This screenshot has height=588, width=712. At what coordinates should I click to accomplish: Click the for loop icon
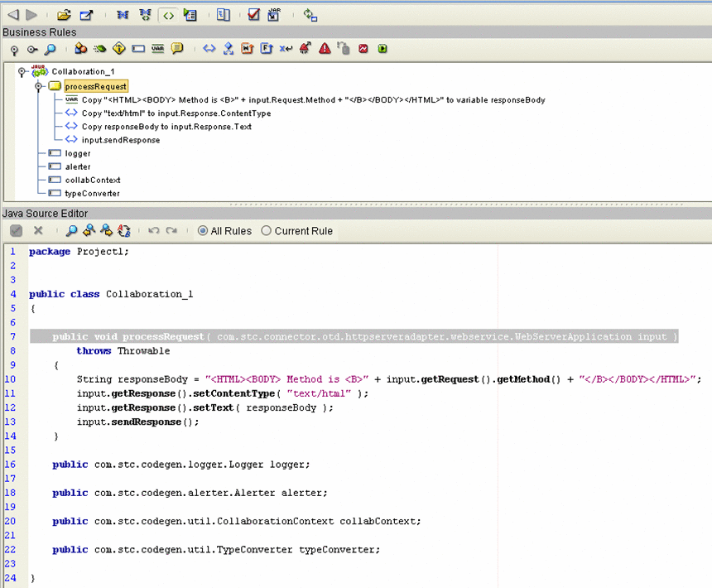click(x=267, y=48)
